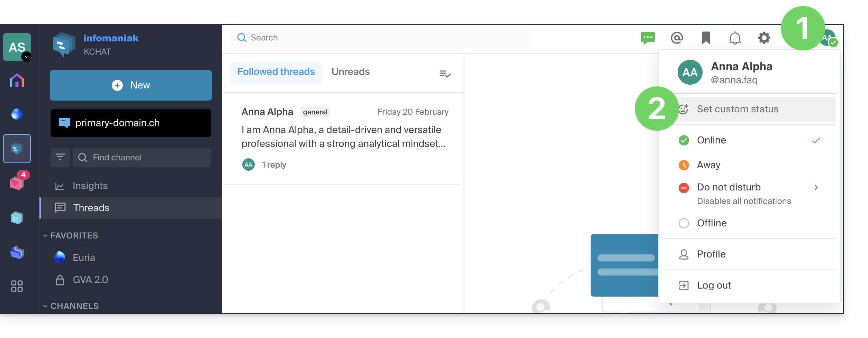
Task: Click the New button
Action: coord(131,85)
